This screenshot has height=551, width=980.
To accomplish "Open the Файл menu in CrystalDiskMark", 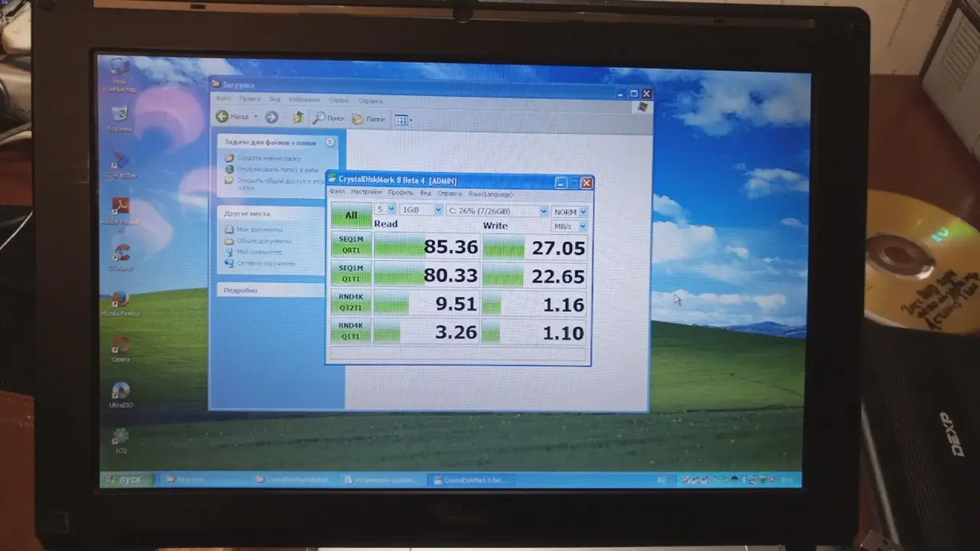I will coord(337,192).
